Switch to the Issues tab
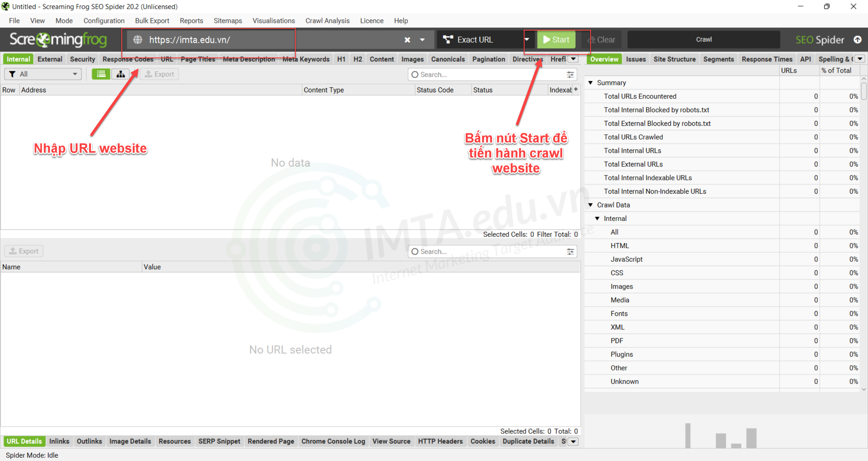Screen dimensions: 868x461 click(636, 59)
